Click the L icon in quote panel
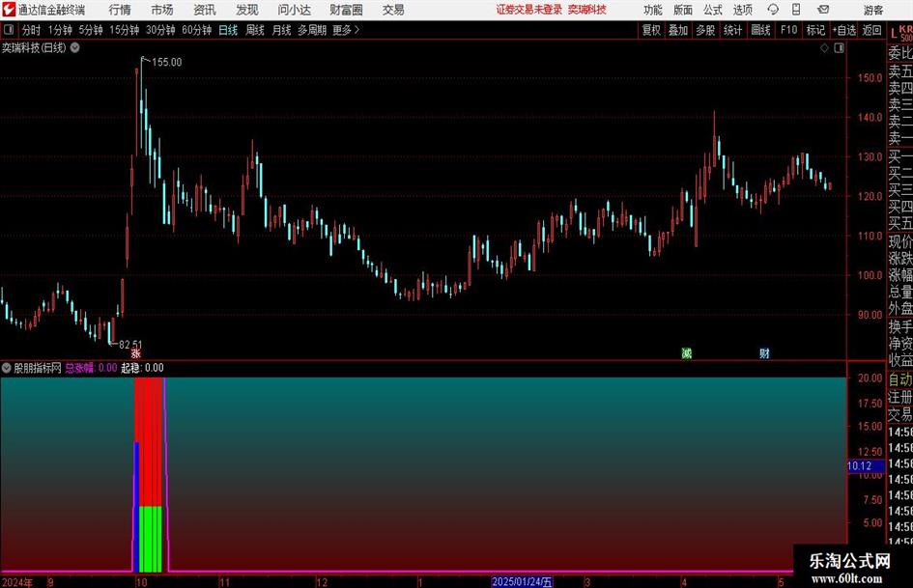 (894, 34)
